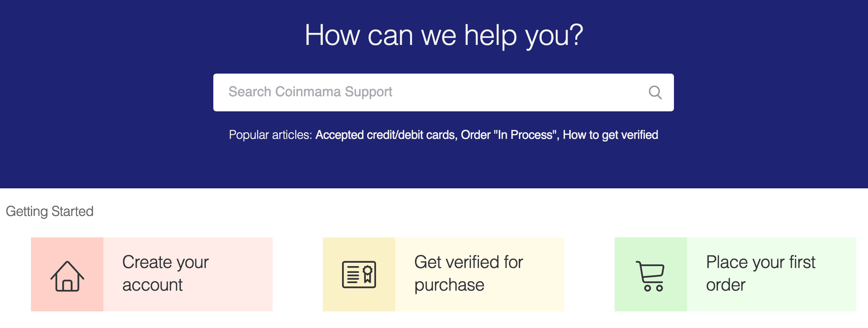The image size is (868, 328).
Task: Click the word "order" in the green card
Action: tap(726, 285)
